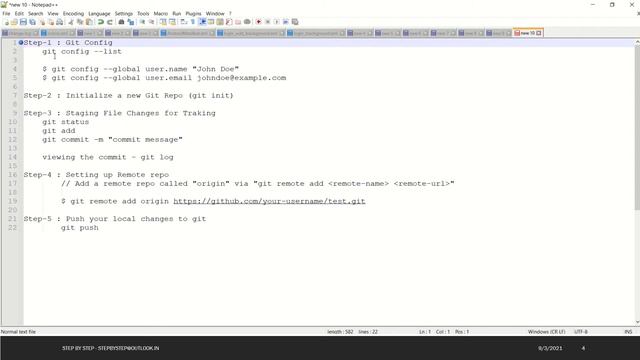Toggle synchronized horizontal scrolling
The height and width of the screenshot is (360, 640).
[172, 22]
